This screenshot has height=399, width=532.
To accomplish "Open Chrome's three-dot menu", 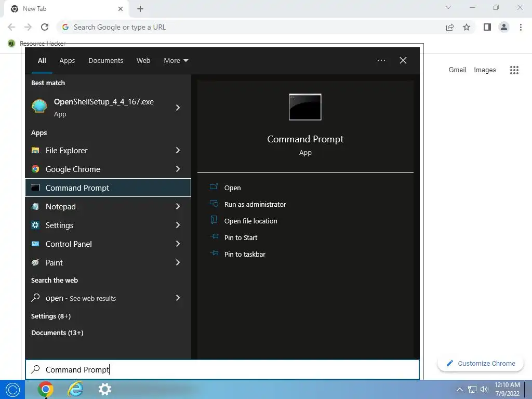I will point(521,27).
